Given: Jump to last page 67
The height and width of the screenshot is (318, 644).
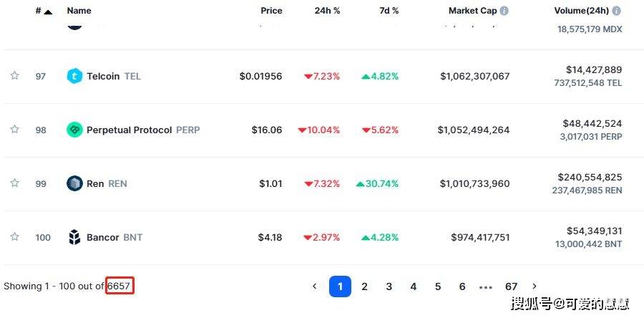Looking at the screenshot, I should tap(511, 286).
